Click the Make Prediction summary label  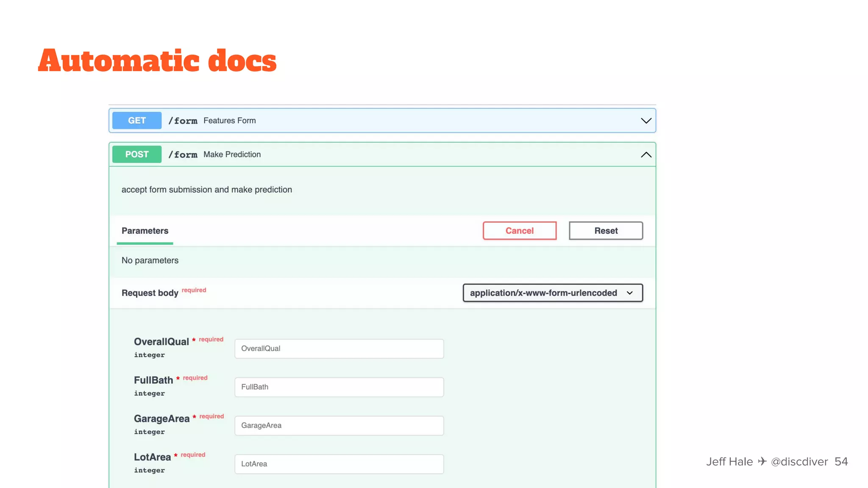pos(232,155)
